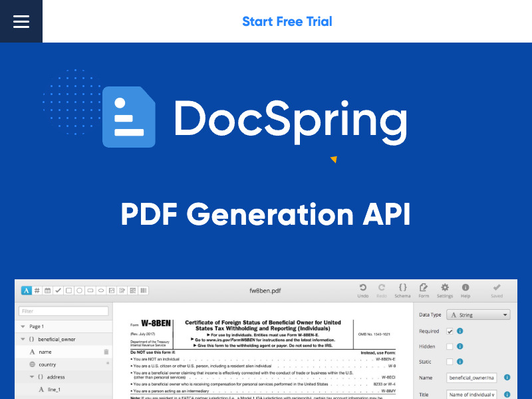Click the fw8ben.pdf file name
Image resolution: width=532 pixels, height=399 pixels.
point(265,291)
